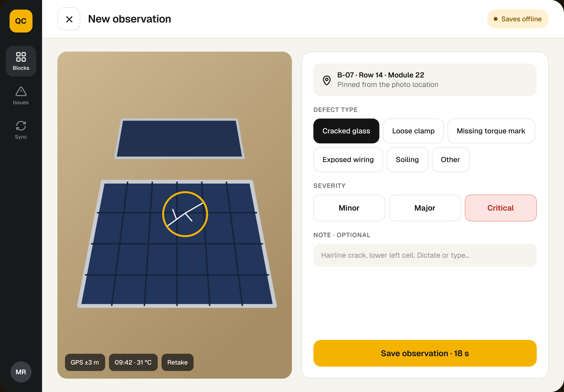Click the 09:42 · 31 °C badge

pyautogui.click(x=133, y=362)
